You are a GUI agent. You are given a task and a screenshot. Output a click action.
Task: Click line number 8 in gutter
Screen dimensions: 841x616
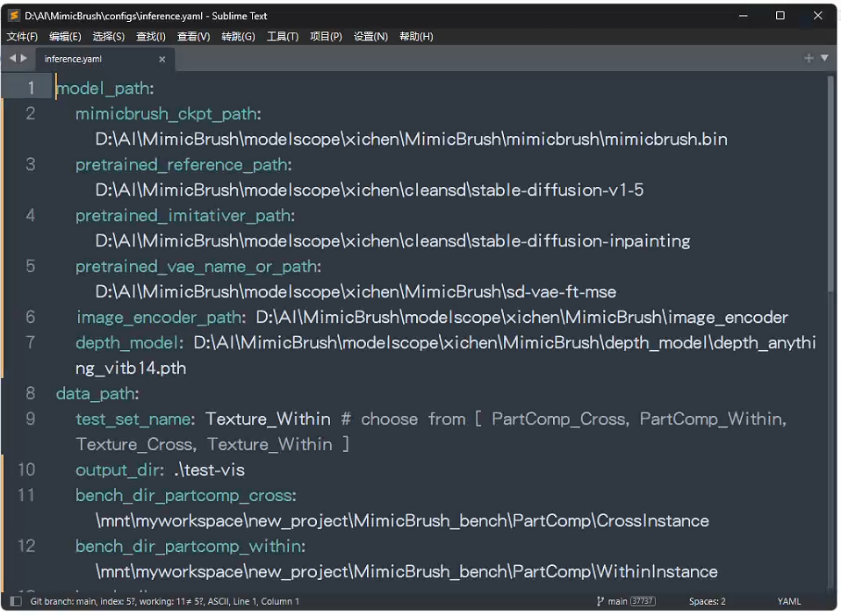point(31,393)
